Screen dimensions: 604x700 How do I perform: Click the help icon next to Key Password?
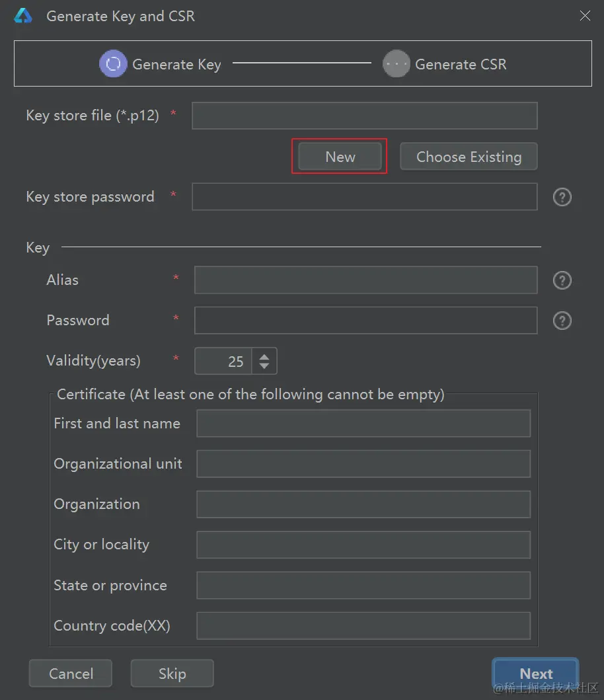pyautogui.click(x=562, y=321)
